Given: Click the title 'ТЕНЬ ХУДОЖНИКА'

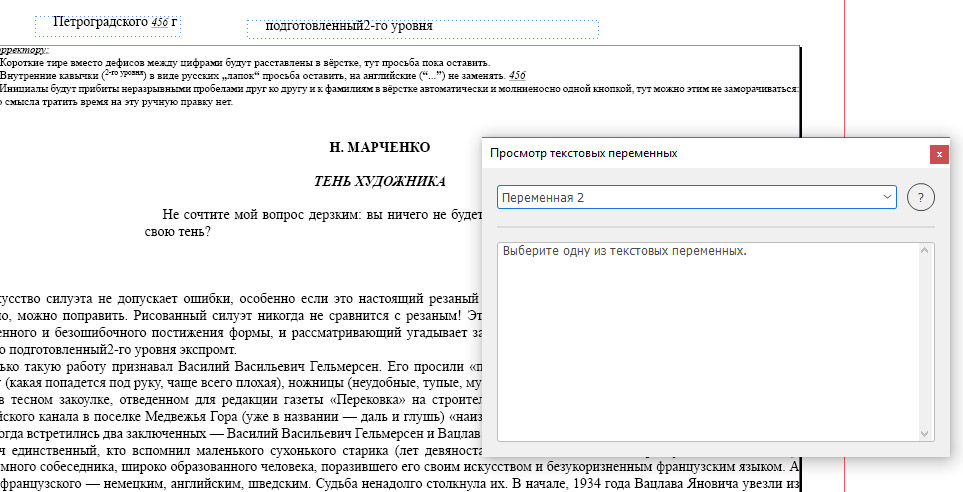Looking at the screenshot, I should [380, 182].
